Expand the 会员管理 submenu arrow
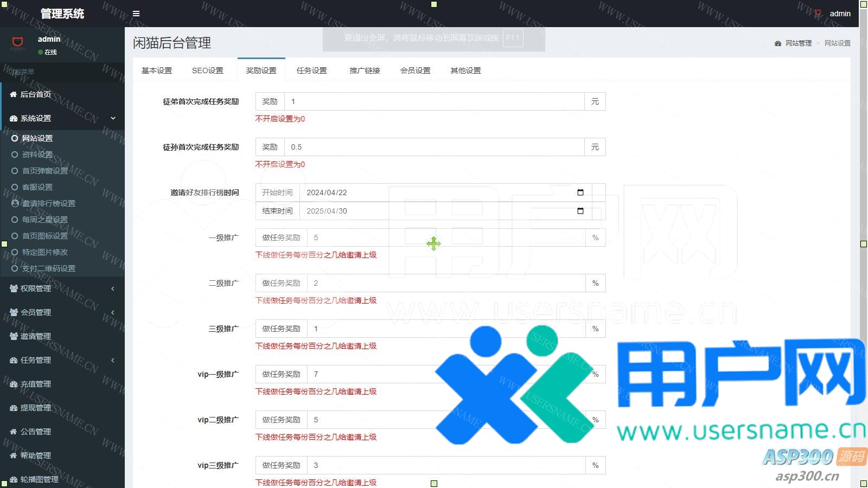 point(113,312)
